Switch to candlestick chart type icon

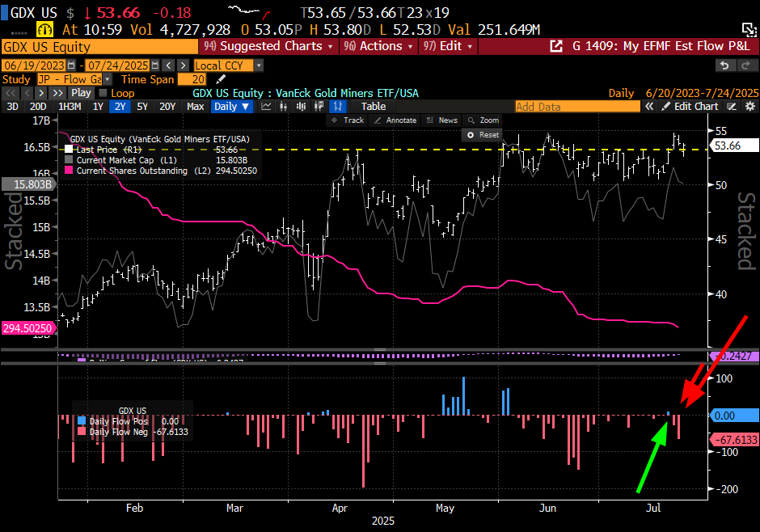(x=284, y=107)
